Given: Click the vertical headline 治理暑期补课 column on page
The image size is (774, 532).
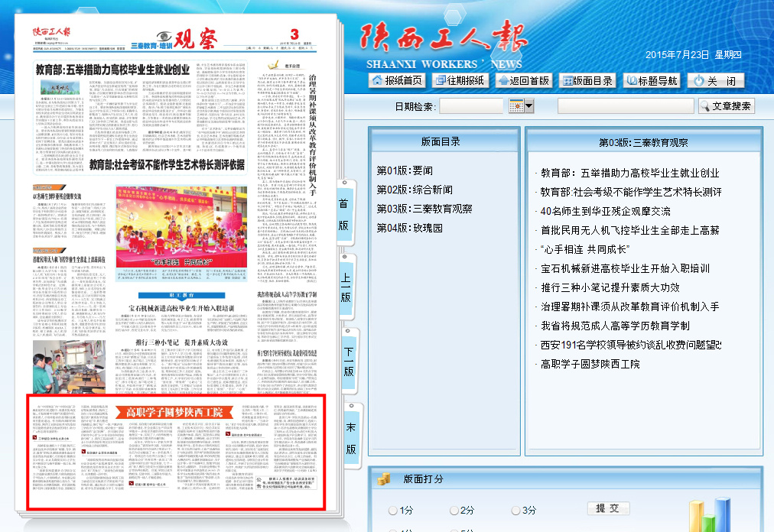Looking at the screenshot, I should tap(312, 135).
